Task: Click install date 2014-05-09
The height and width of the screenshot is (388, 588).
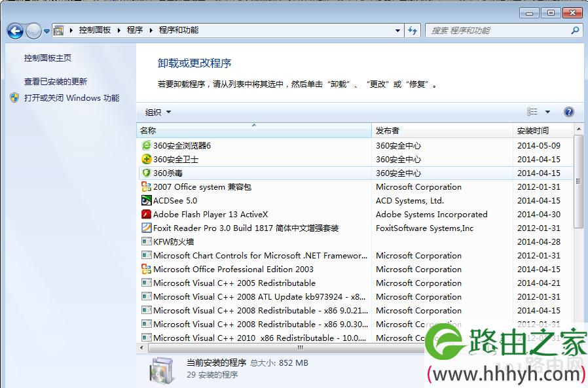Action: click(x=539, y=145)
